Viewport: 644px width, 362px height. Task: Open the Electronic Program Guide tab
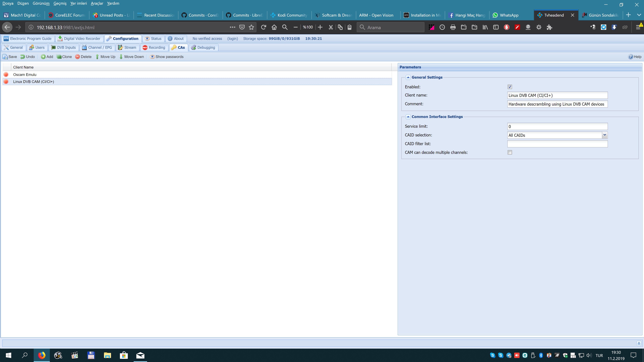point(28,39)
